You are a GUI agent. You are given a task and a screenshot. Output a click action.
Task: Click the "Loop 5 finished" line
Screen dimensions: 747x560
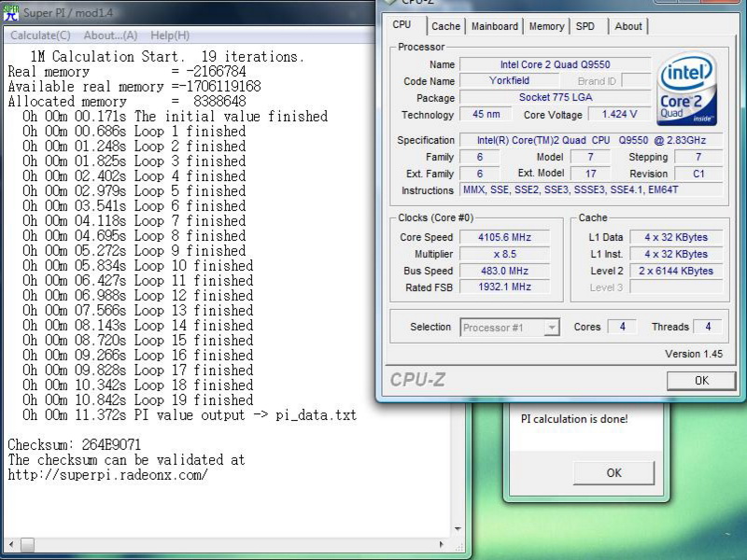point(134,191)
